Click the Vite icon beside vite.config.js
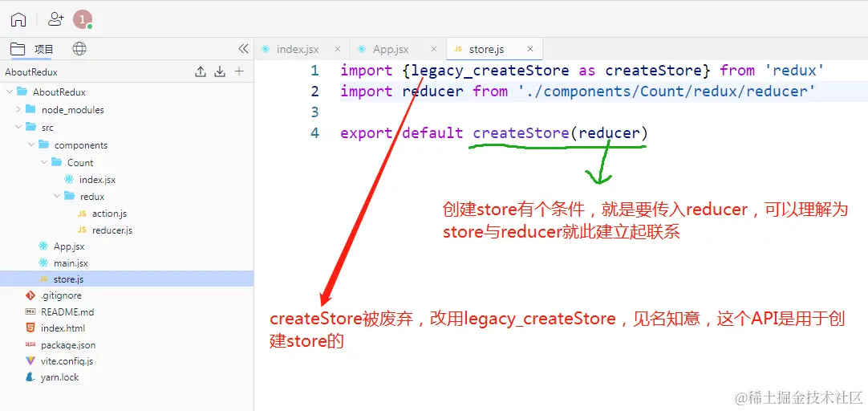Viewport: 868px width, 411px height. click(x=30, y=361)
